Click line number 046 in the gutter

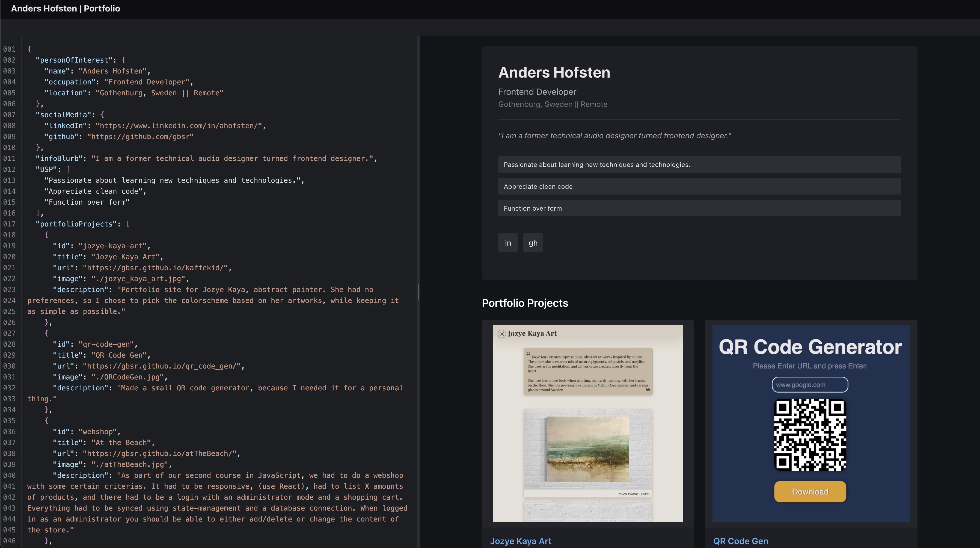[10, 541]
